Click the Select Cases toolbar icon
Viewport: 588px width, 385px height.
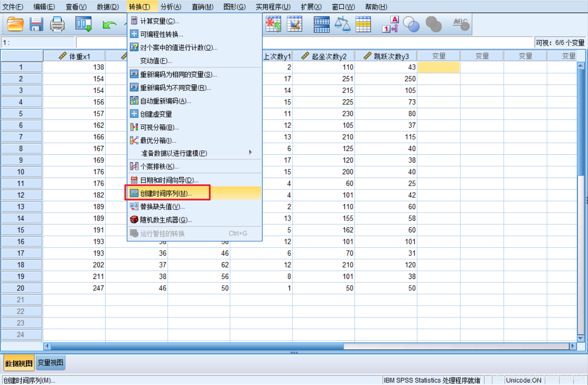point(363,25)
